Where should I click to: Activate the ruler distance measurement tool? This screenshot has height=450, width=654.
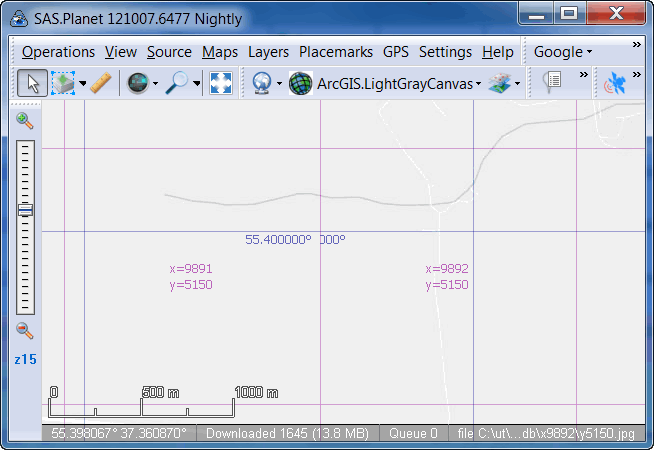100,83
